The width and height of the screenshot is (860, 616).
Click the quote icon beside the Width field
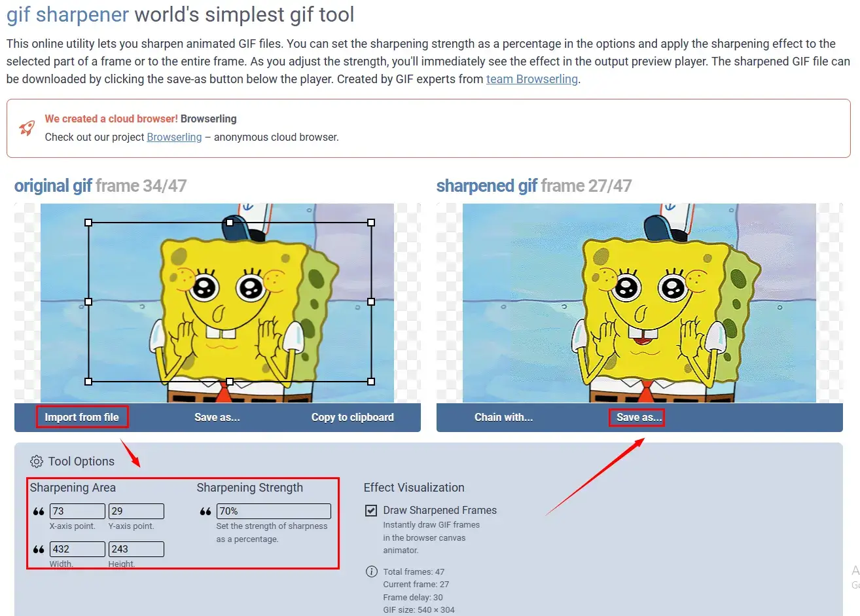39,549
